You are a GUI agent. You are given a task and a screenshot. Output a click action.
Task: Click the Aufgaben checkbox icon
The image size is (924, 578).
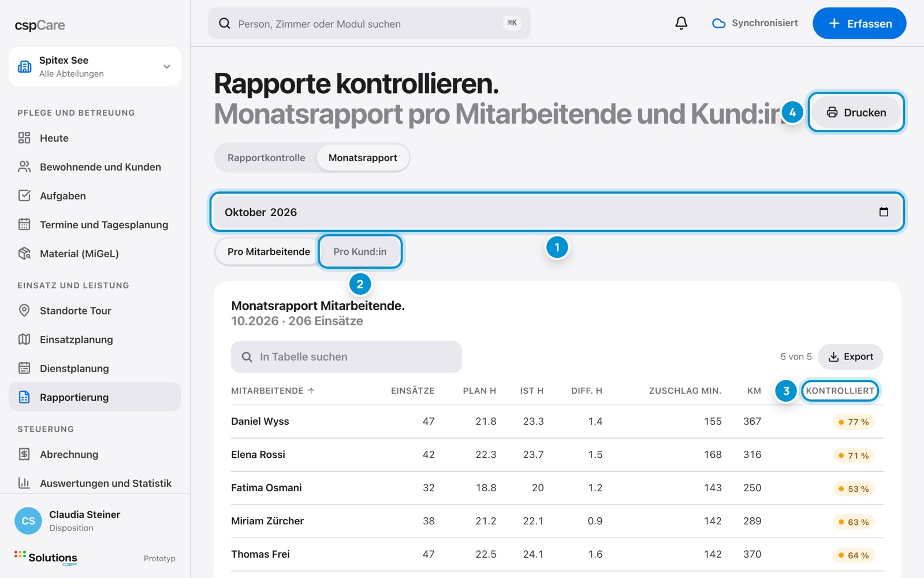[24, 195]
